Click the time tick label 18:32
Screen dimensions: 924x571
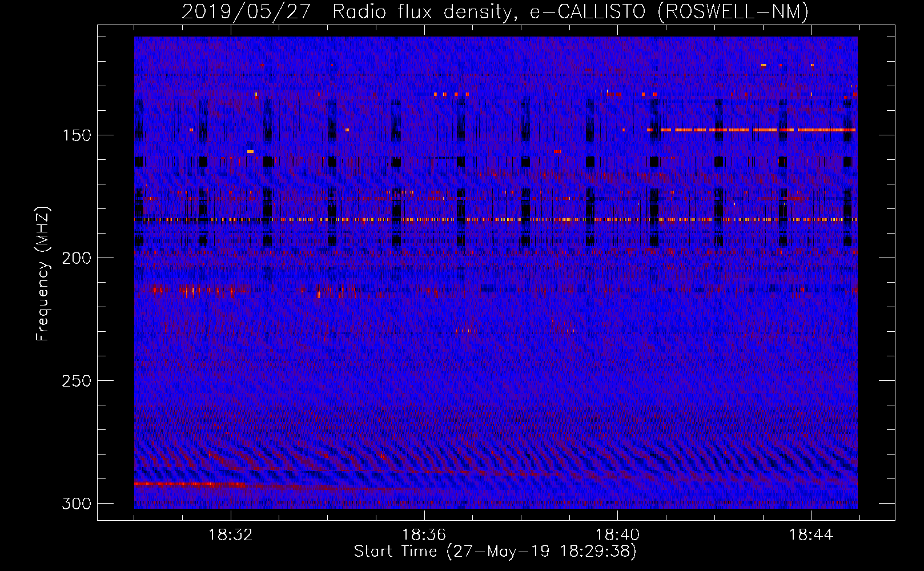point(231,535)
